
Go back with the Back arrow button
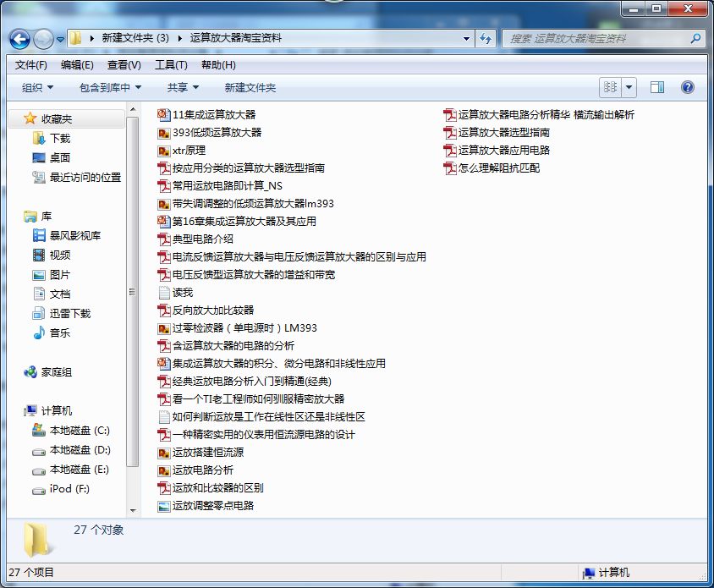19,39
